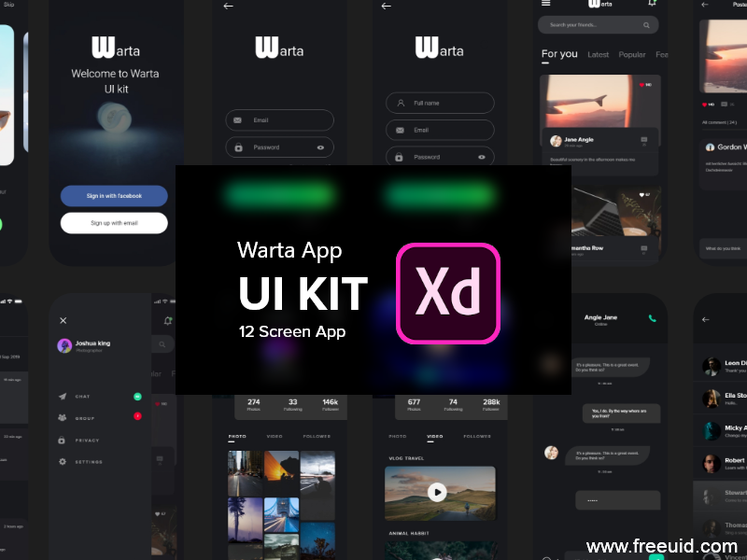Image resolution: width=747 pixels, height=560 pixels.
Task: Switch to the Popular tab
Action: click(x=632, y=55)
